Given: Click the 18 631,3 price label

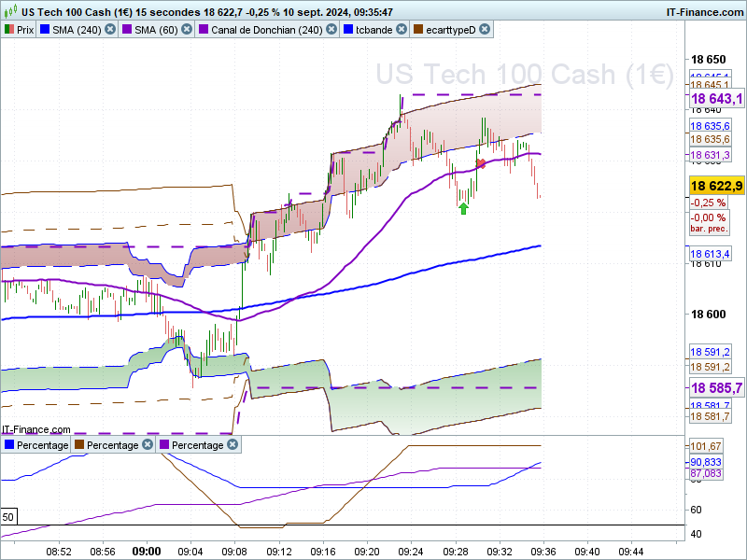Looking at the screenshot, I should (710, 155).
